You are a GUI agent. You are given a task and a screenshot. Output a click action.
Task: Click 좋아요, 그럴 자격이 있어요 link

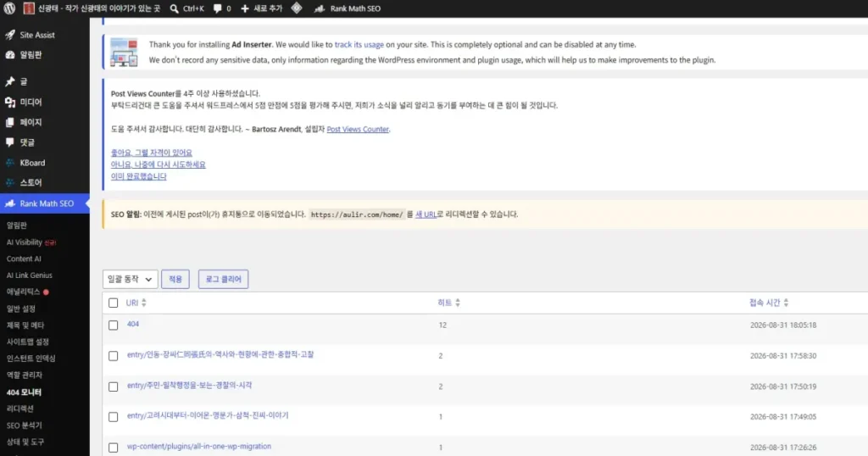151,153
